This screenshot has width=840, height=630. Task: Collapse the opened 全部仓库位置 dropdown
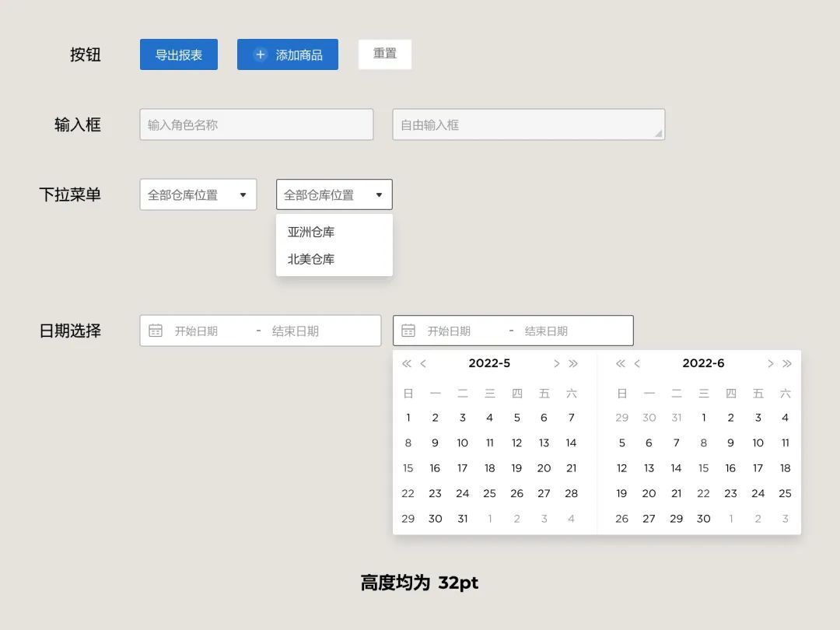(x=334, y=194)
